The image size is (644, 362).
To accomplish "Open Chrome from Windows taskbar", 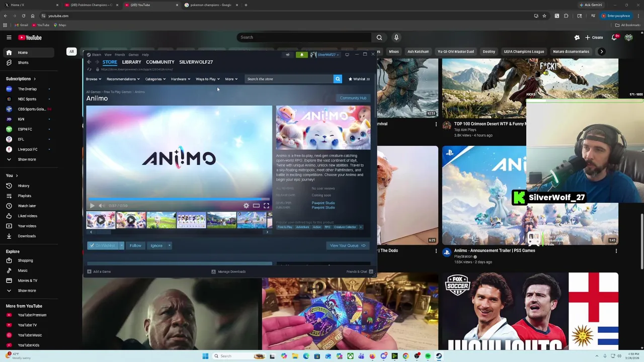I will (406, 356).
